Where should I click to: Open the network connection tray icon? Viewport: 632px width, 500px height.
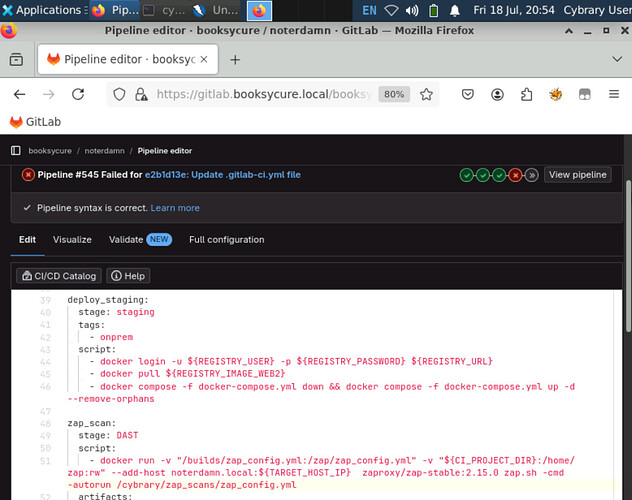(x=391, y=10)
